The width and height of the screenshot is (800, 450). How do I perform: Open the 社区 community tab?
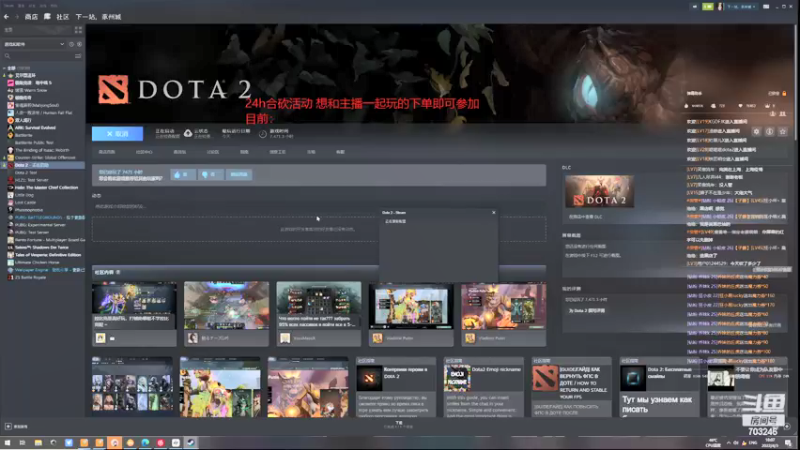click(62, 17)
